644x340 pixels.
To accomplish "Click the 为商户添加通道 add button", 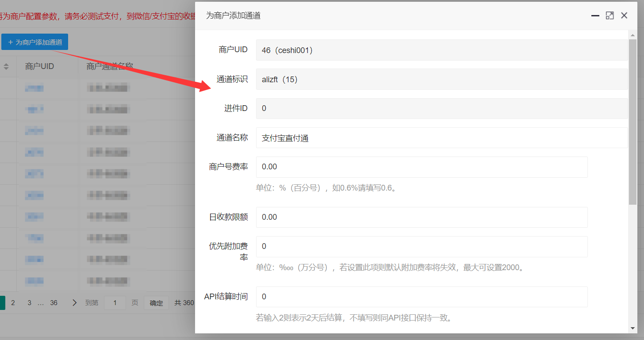I will tap(35, 42).
